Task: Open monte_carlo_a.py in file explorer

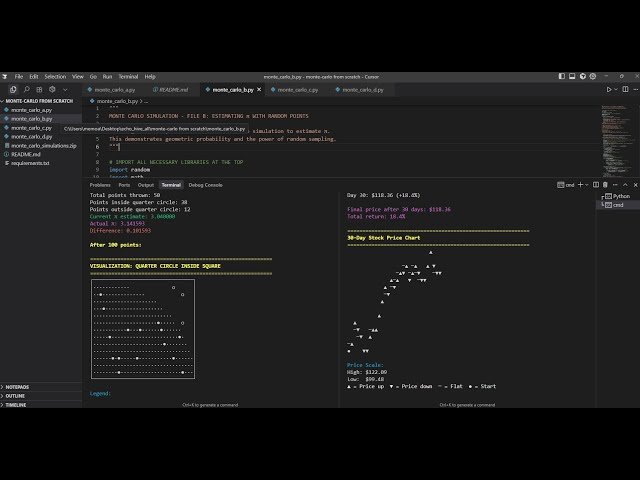Action: [x=31, y=110]
